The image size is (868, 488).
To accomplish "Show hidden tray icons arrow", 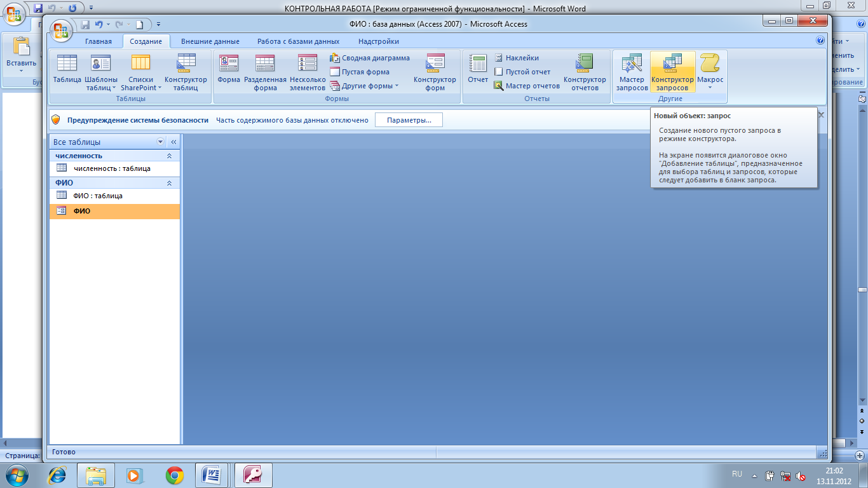I will pyautogui.click(x=754, y=475).
